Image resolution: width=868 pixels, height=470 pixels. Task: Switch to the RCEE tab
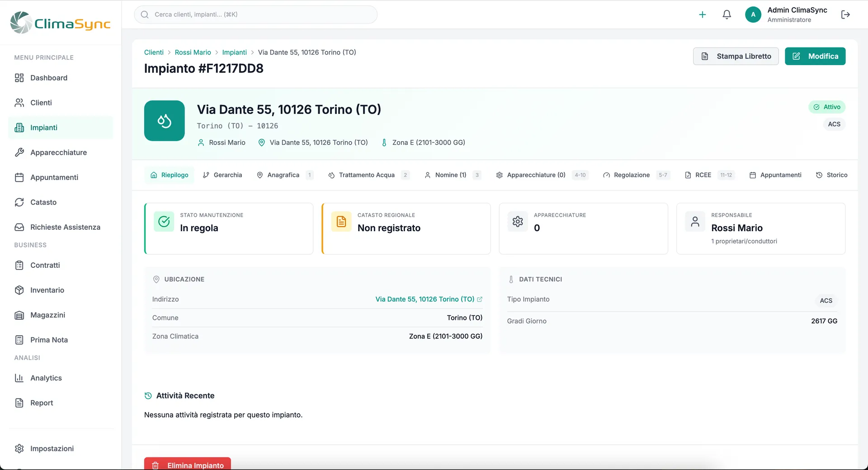710,175
